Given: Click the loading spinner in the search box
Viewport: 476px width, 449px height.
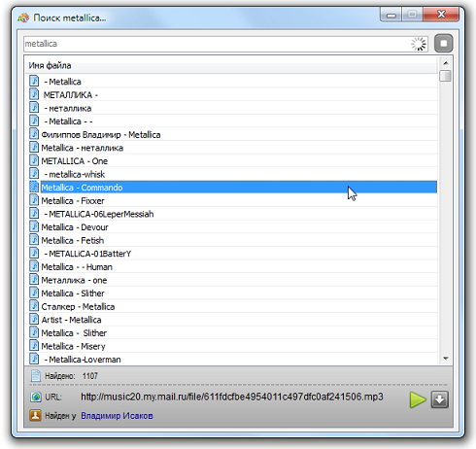Looking at the screenshot, I should (x=419, y=44).
